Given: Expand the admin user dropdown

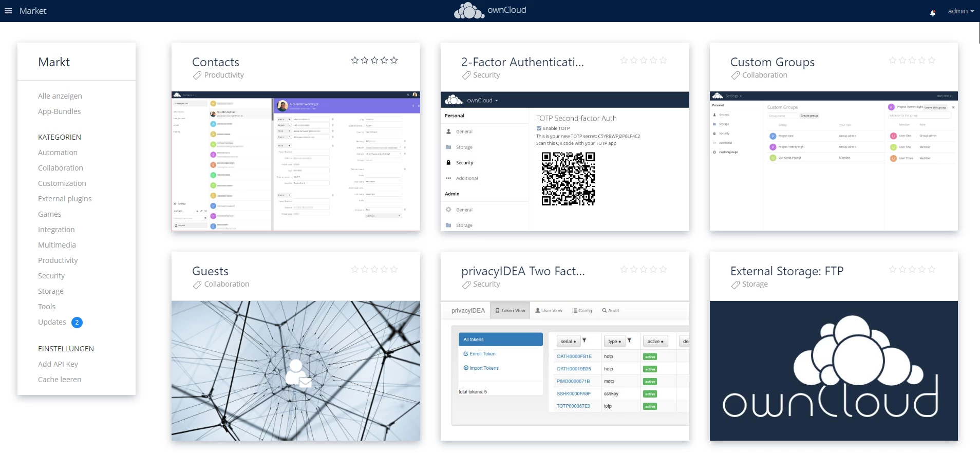Looking at the screenshot, I should click(960, 11).
